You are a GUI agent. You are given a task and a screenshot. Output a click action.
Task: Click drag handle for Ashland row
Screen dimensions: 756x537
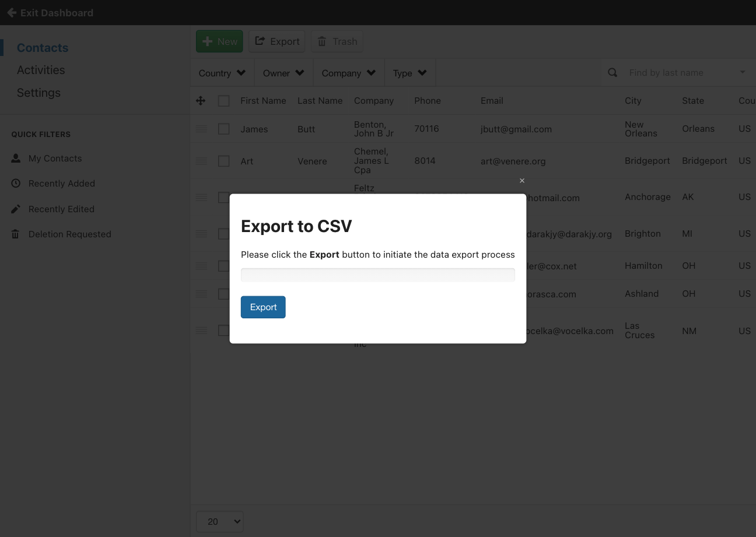[201, 294]
